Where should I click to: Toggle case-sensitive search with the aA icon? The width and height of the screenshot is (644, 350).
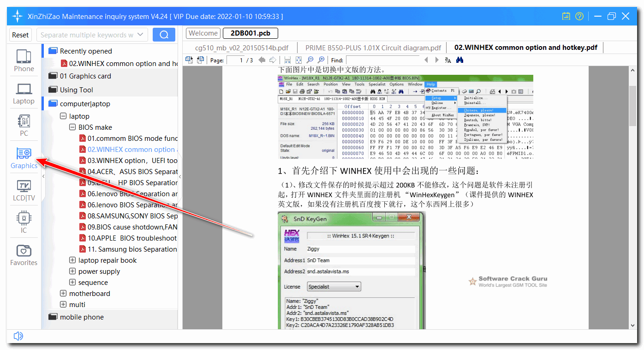pyautogui.click(x=447, y=60)
